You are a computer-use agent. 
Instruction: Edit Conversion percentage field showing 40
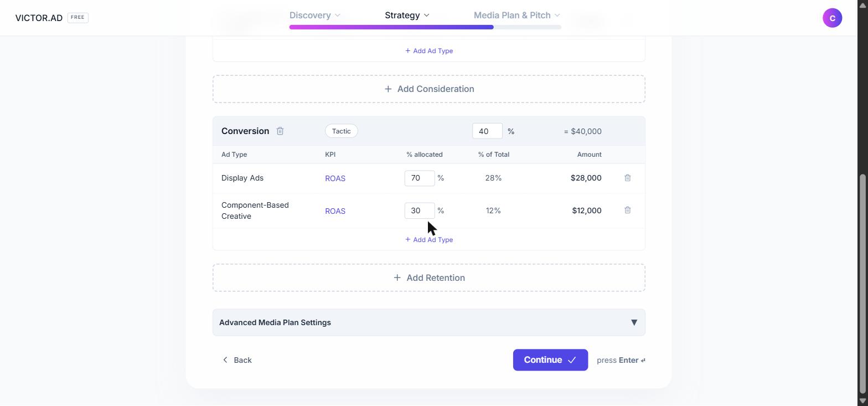coord(487,131)
